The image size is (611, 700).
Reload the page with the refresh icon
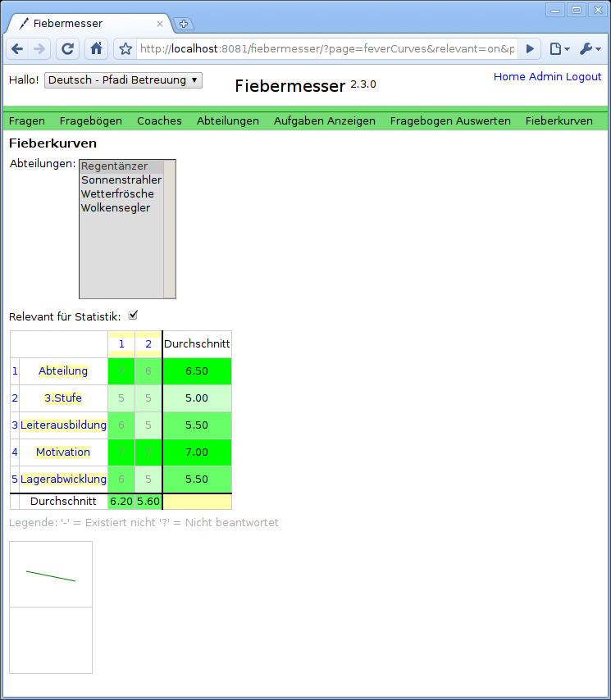(68, 49)
